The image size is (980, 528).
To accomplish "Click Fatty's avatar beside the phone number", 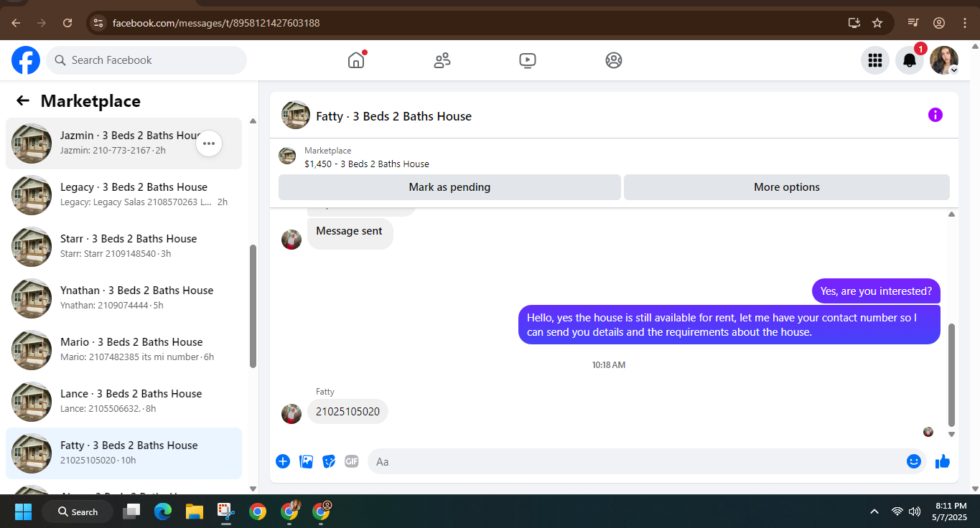I will click(x=291, y=414).
